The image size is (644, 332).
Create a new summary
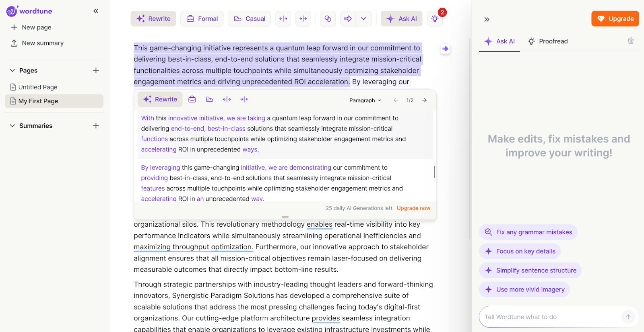point(37,43)
